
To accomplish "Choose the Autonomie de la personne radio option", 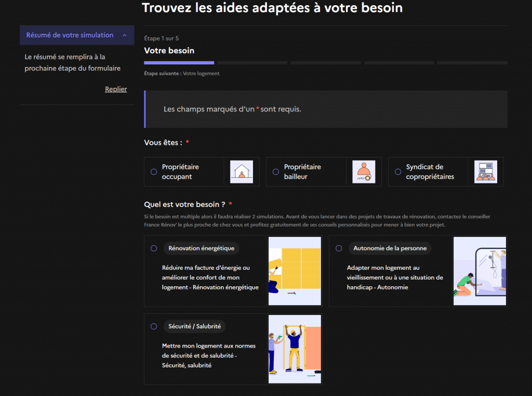I will pyautogui.click(x=339, y=248).
